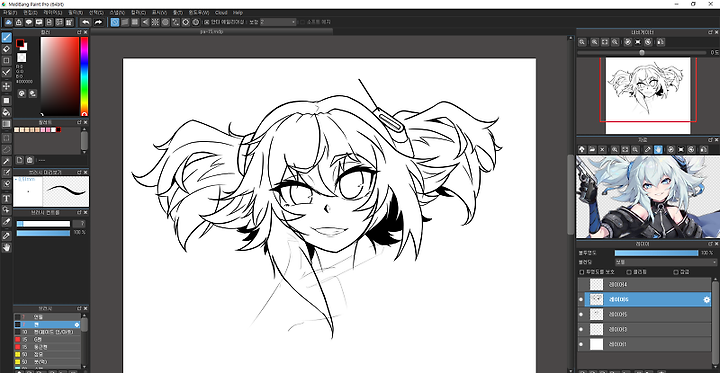Image resolution: width=720 pixels, height=373 pixels.
Task: Open the 필터 (Filter) menu
Action: pyautogui.click(x=75, y=13)
